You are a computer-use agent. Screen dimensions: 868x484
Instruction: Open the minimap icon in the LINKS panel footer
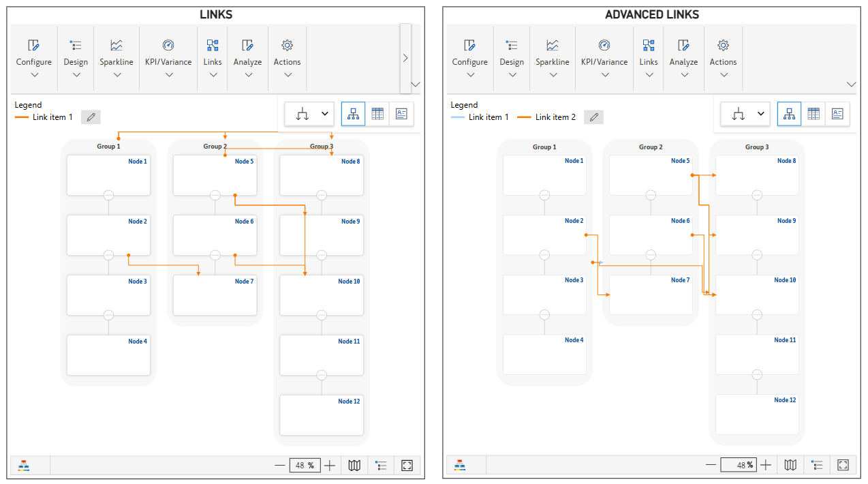click(x=354, y=466)
